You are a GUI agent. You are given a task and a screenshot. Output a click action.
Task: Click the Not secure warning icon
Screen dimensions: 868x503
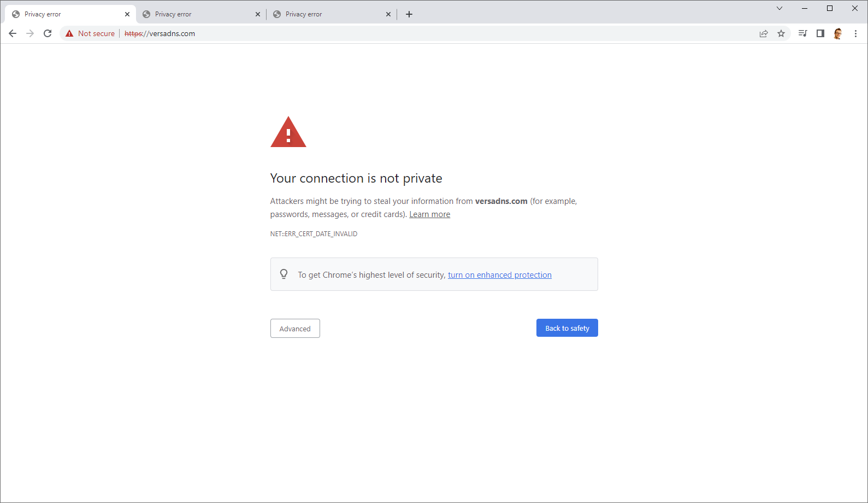point(69,33)
